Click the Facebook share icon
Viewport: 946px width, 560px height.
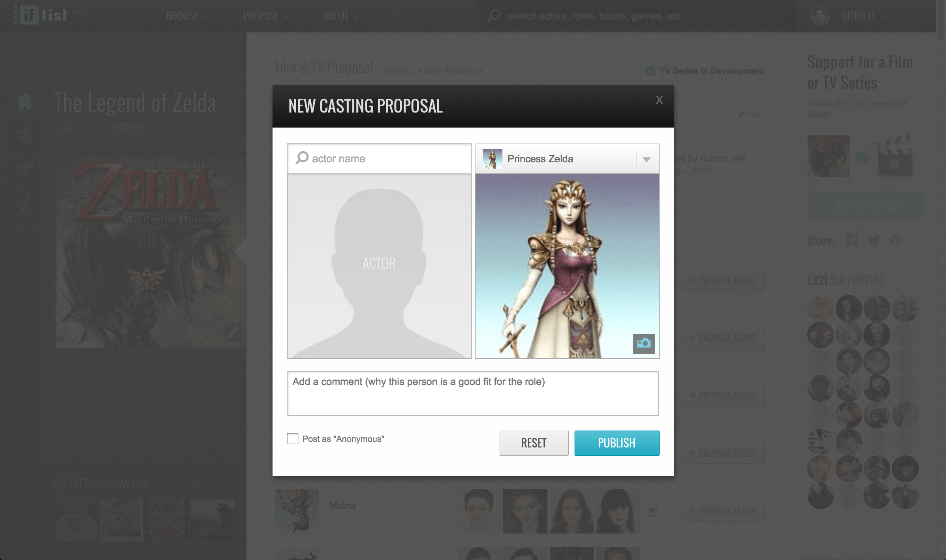852,240
